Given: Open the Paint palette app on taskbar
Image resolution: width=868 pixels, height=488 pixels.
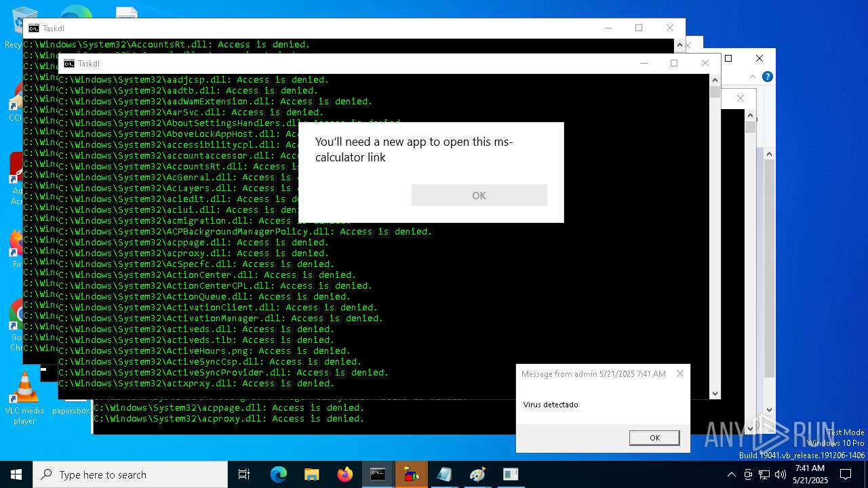Looking at the screenshot, I should click(477, 474).
